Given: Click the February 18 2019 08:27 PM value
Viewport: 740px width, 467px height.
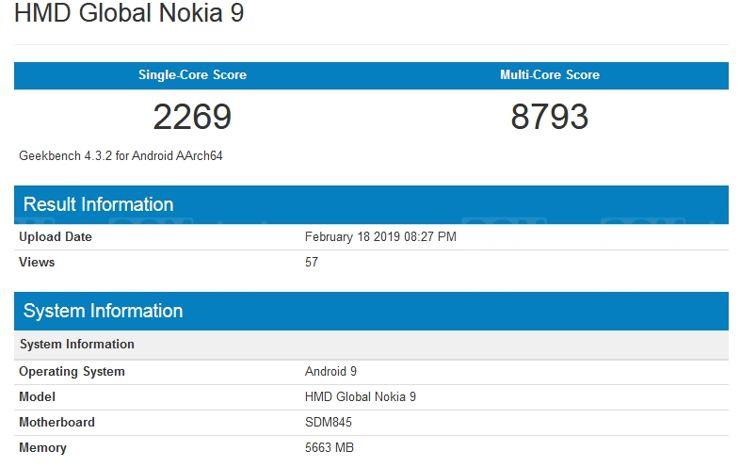Looking at the screenshot, I should (380, 237).
